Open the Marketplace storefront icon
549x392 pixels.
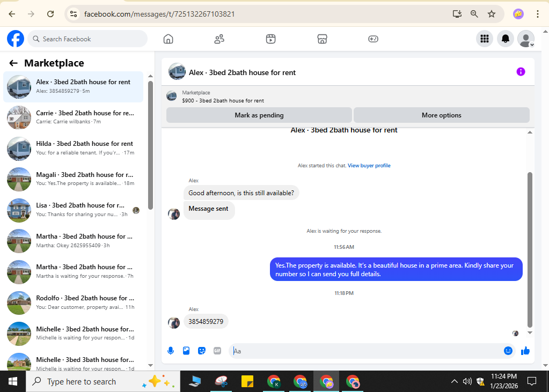coord(322,39)
